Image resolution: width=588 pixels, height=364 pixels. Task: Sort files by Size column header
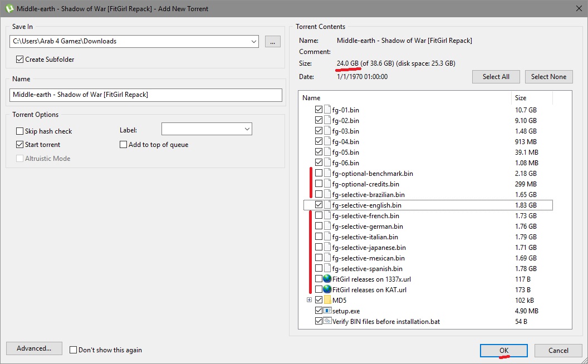pos(531,98)
